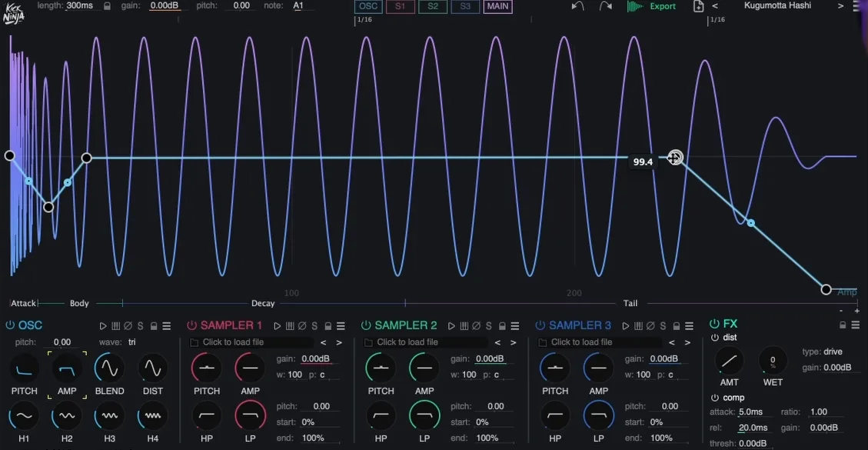Solo Sampler 1

point(314,326)
